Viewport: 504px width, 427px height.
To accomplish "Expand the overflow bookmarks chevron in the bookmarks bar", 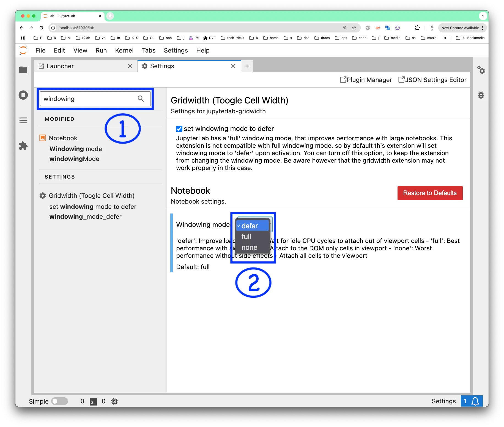I will click(x=445, y=38).
